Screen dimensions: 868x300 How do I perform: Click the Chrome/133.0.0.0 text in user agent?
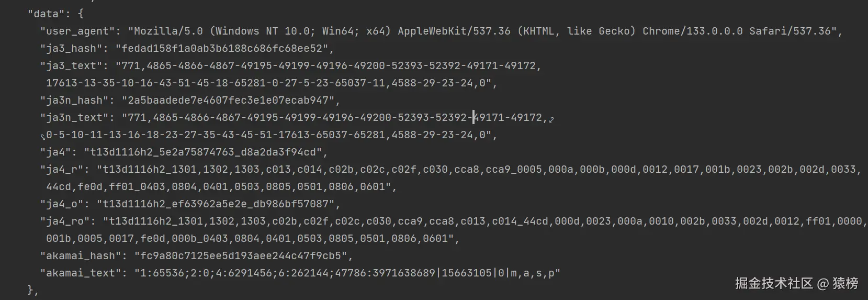(692, 31)
